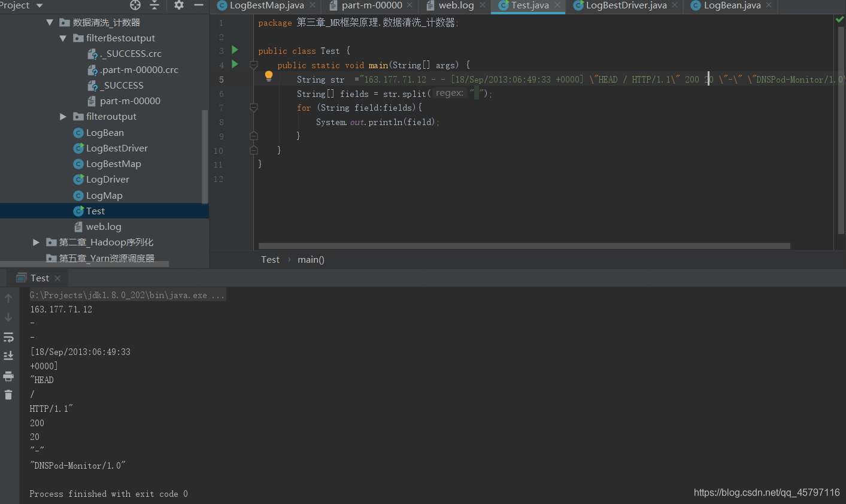Screen dimensions: 846x504
Task: Select LogMap in the project tree
Action: coord(98,196)
